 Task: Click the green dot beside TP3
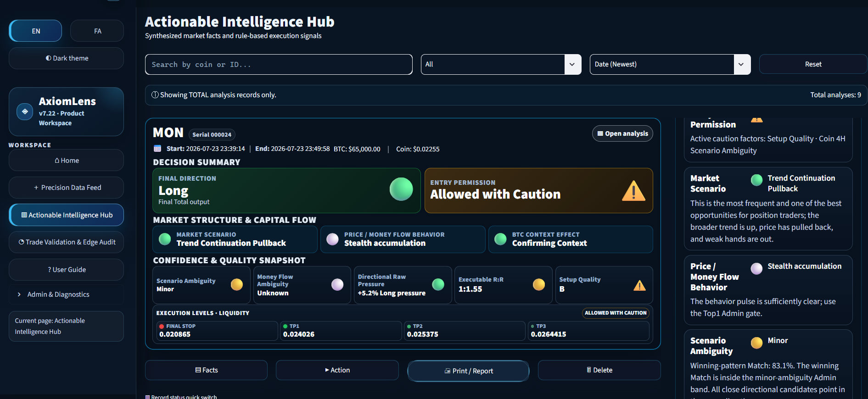point(532,327)
